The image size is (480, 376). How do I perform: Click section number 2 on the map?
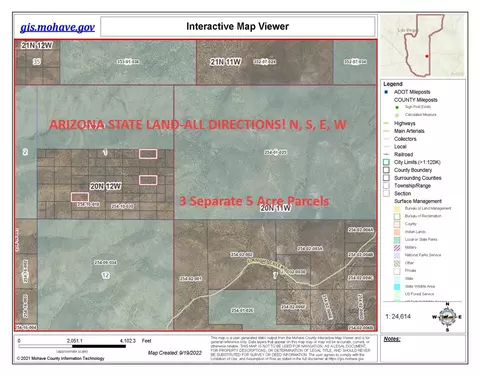point(25,152)
